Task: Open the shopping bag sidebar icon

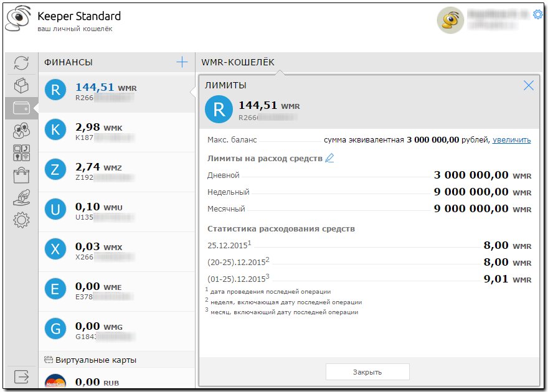Action: (x=21, y=175)
